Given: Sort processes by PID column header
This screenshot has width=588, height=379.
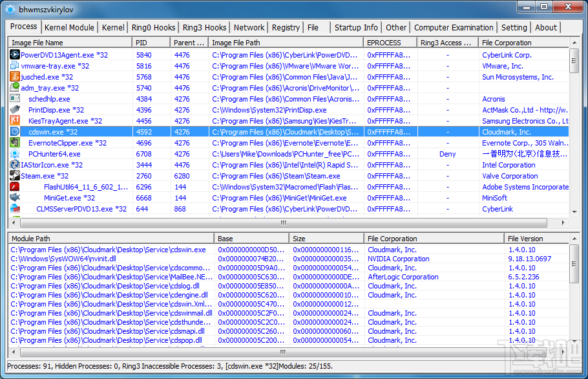Looking at the screenshot, I should tap(151, 43).
